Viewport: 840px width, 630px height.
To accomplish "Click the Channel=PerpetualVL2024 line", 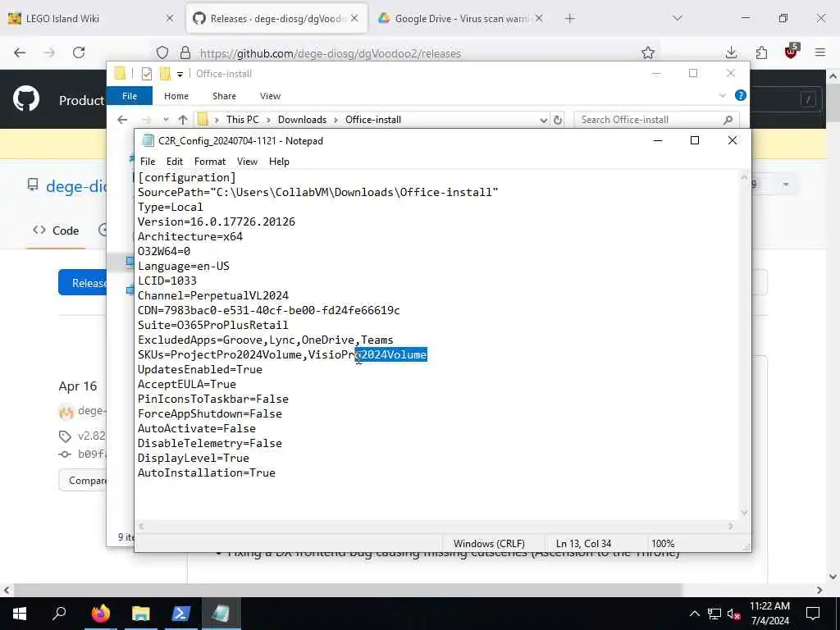I will tap(213, 295).
